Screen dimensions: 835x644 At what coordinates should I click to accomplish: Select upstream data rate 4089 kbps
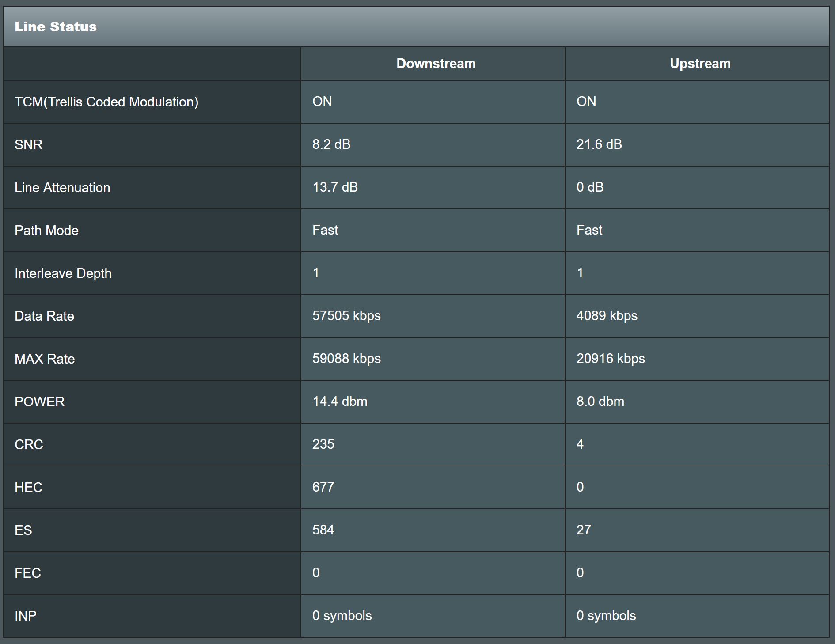(x=607, y=316)
